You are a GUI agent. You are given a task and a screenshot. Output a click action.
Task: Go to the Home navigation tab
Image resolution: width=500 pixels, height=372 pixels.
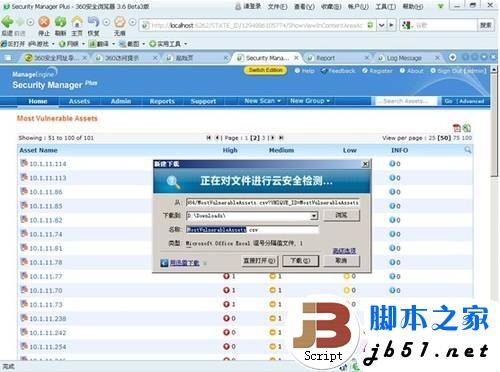(38, 101)
